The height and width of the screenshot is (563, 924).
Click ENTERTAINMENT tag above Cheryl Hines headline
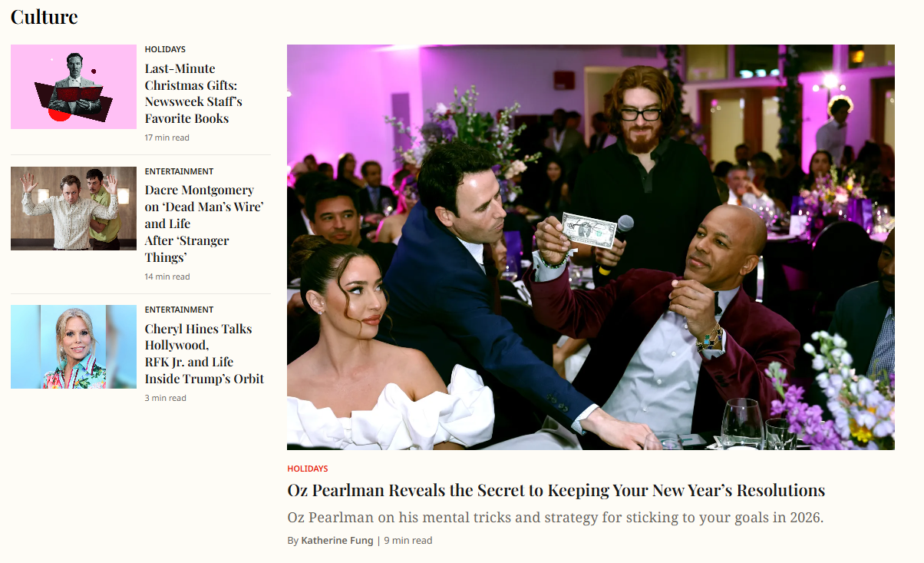(179, 310)
